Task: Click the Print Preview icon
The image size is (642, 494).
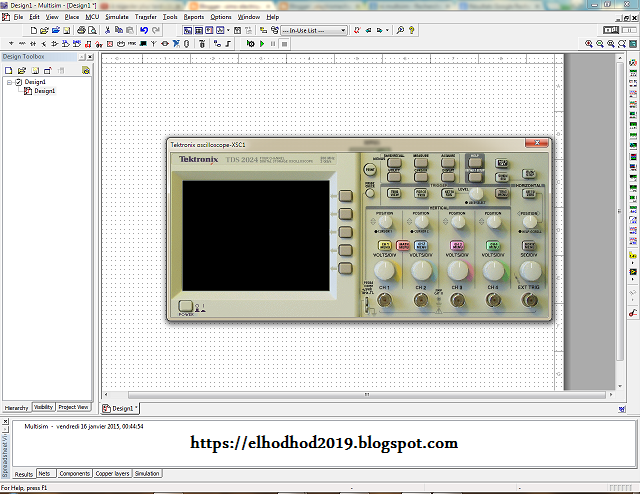Action: click(x=93, y=30)
